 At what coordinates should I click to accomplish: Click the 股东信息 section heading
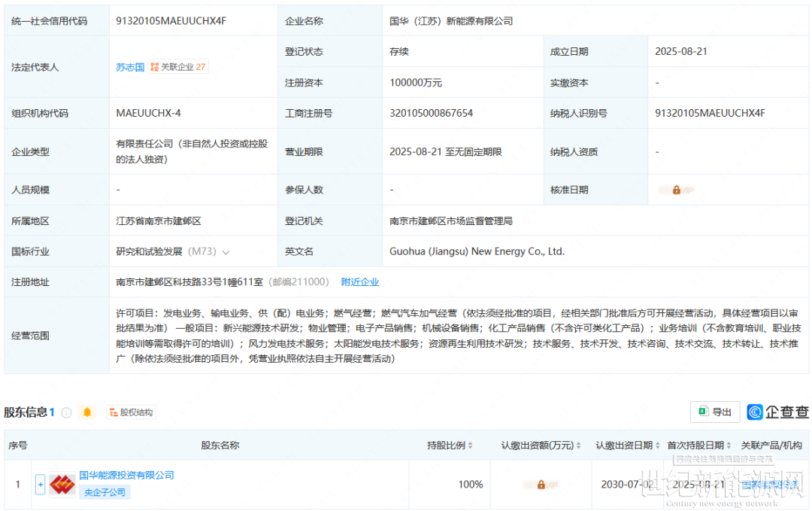pos(26,412)
